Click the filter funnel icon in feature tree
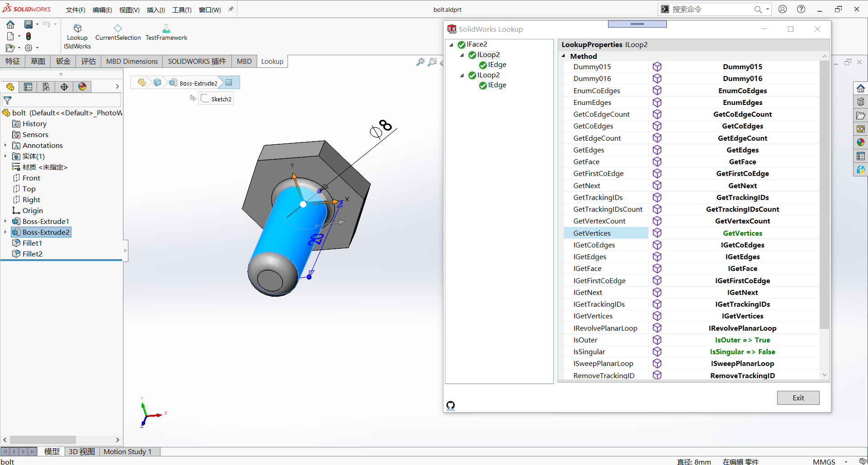 [x=8, y=100]
